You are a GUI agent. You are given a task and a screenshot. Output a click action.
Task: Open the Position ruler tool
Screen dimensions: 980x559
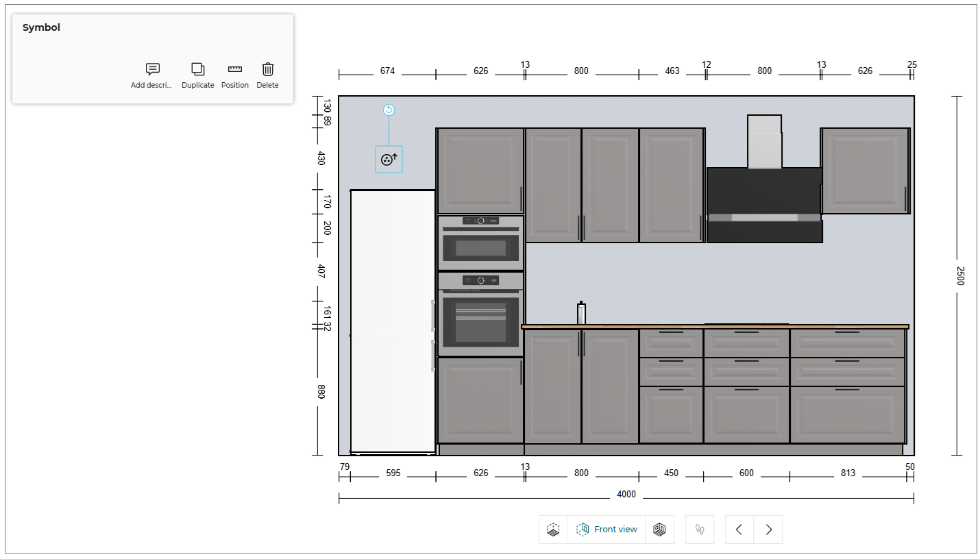[235, 69]
